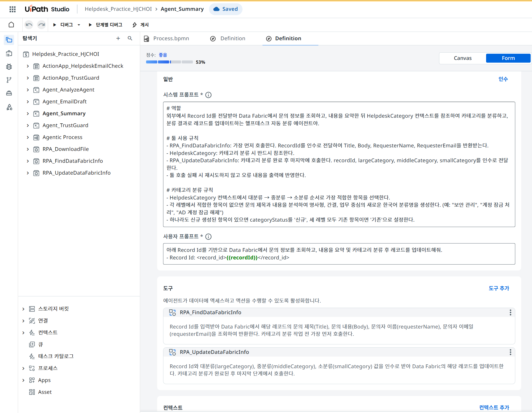
Task: Open the debug dropdown arrow
Action: [x=79, y=25]
